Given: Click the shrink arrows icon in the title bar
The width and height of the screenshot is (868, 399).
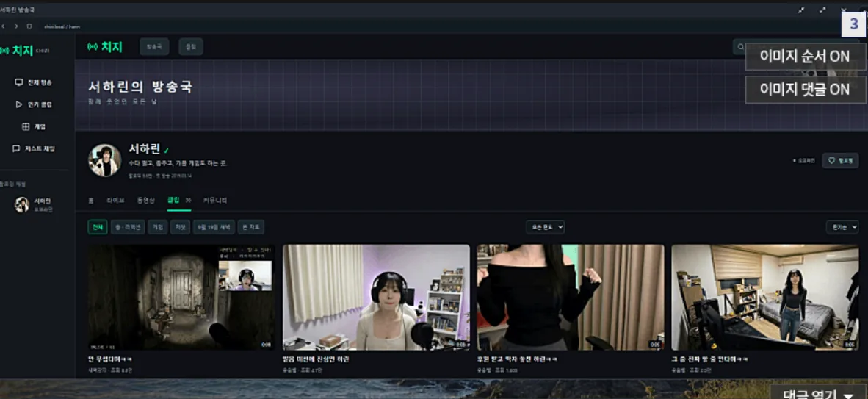Looking at the screenshot, I should point(801,10).
